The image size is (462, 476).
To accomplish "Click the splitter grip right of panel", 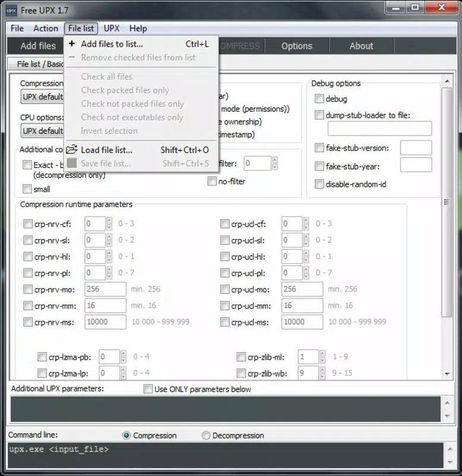I will click(x=446, y=202).
